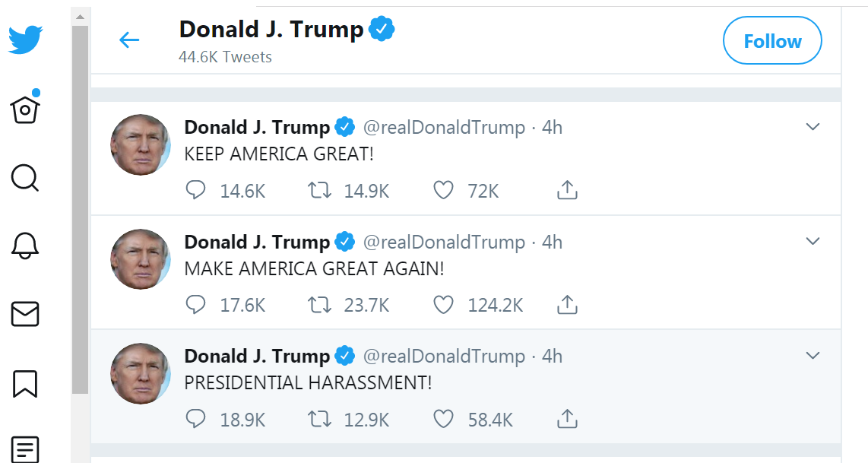Screen dimensions: 868x463
Task: Click the profile avatar on first tweet
Action: tap(141, 144)
